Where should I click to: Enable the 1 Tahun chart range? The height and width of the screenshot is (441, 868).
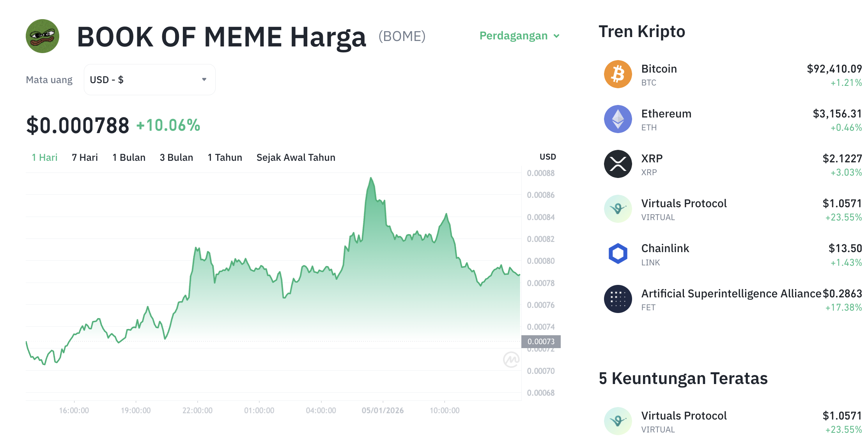click(x=225, y=157)
